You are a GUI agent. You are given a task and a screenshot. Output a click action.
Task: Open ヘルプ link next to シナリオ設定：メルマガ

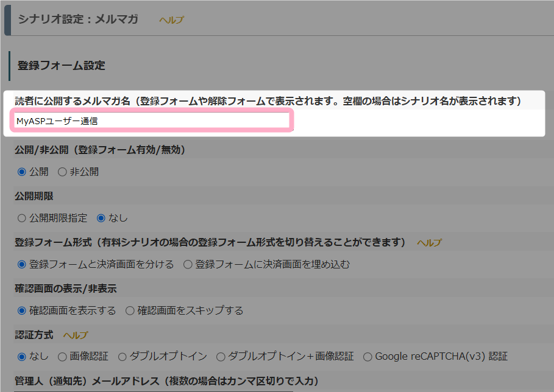pyautogui.click(x=171, y=19)
